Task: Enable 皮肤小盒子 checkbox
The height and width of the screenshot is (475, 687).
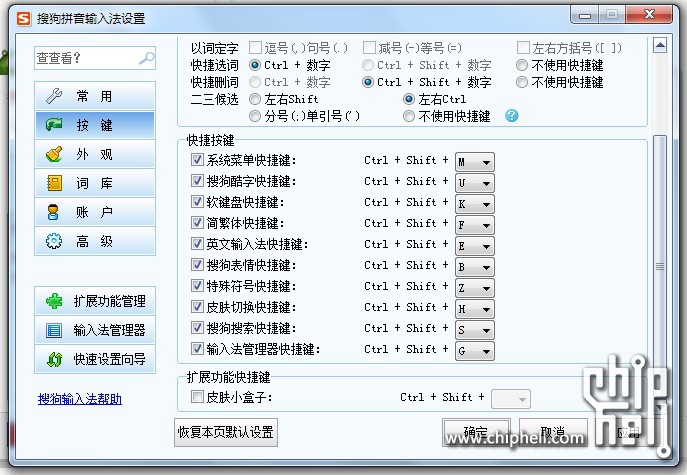Action: (x=197, y=397)
